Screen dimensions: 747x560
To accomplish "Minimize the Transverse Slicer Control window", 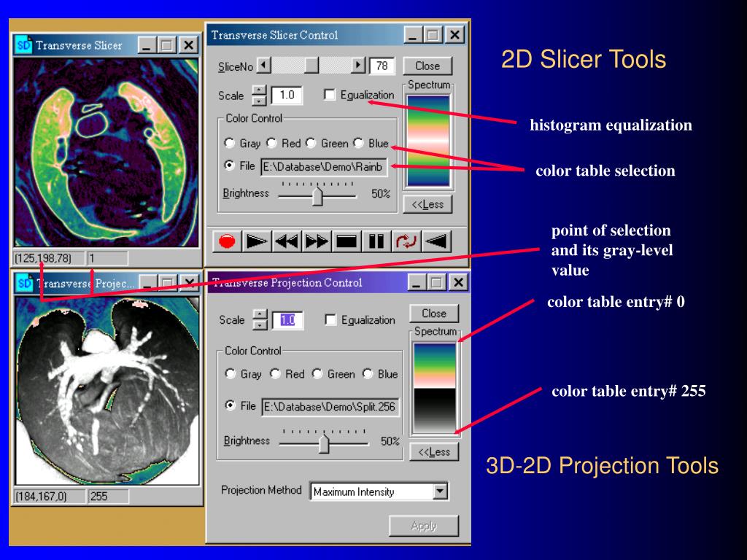I will pos(413,35).
